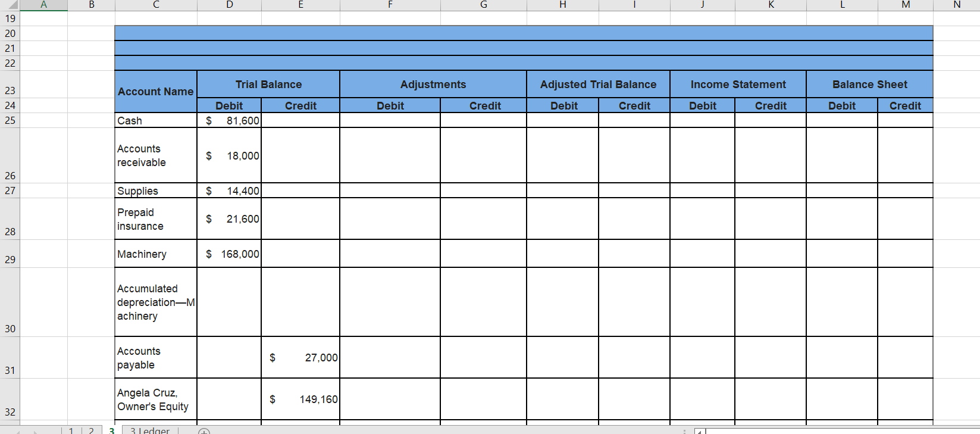Image resolution: width=980 pixels, height=434 pixels.
Task: Click 'Angela Cruz, Owner's Equity' cell
Action: (156, 399)
